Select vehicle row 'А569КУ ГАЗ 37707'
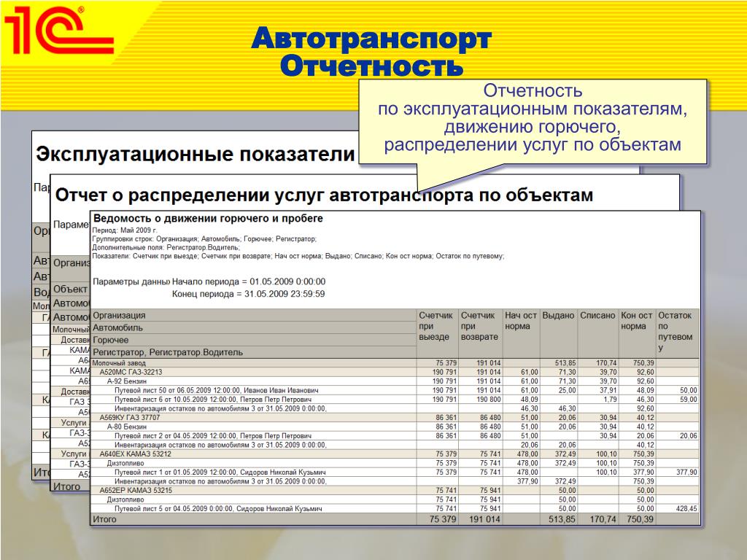This screenshot has height=560, width=747. click(395, 418)
